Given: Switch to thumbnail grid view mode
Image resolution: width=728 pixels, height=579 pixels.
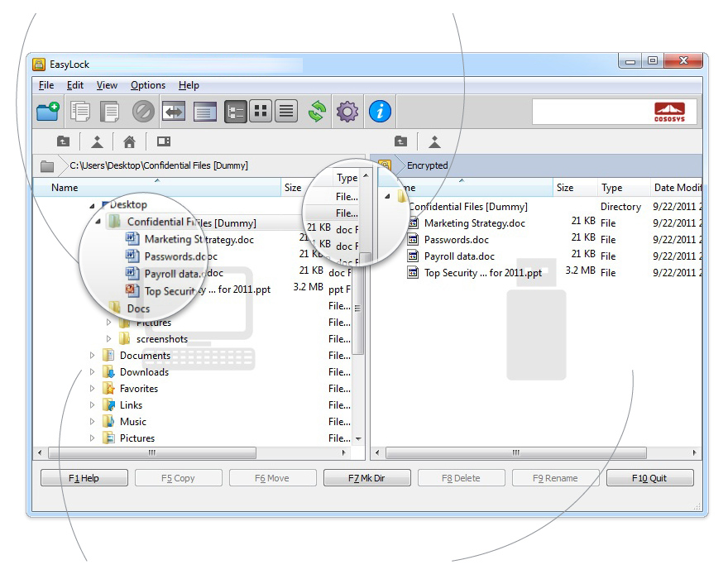Looking at the screenshot, I should click(x=261, y=111).
